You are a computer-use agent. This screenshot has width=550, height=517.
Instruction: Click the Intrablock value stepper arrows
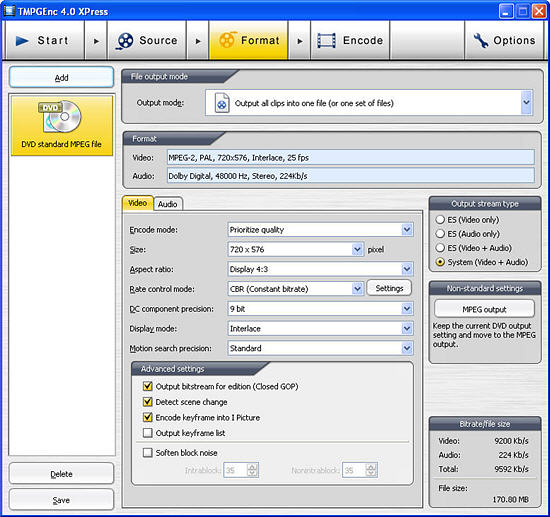pyautogui.click(x=252, y=470)
